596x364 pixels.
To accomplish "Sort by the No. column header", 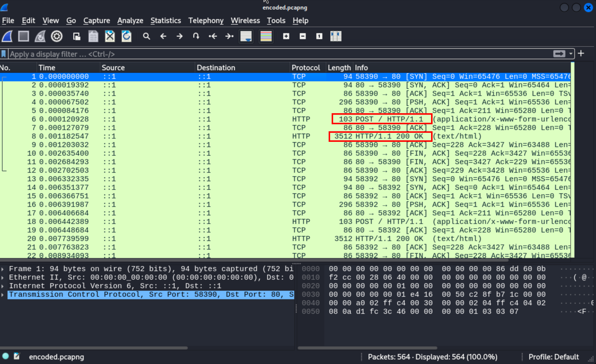I will pyautogui.click(x=18, y=68).
